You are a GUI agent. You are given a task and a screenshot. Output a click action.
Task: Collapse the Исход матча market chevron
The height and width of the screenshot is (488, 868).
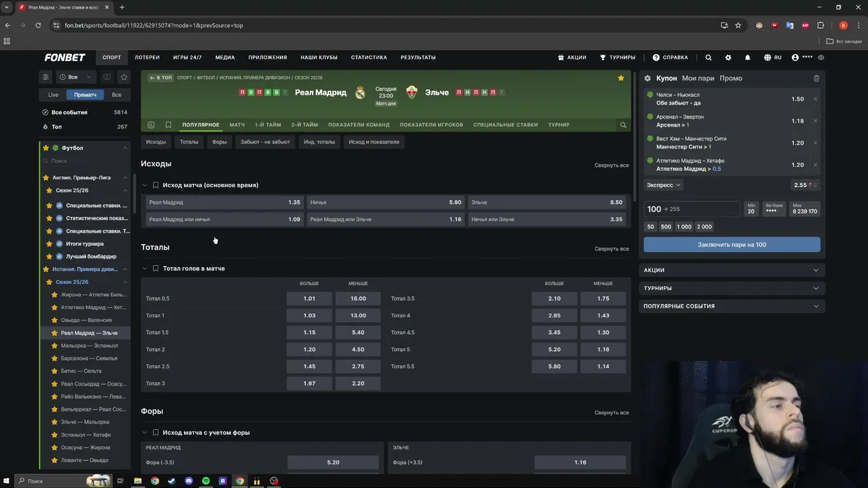[144, 185]
